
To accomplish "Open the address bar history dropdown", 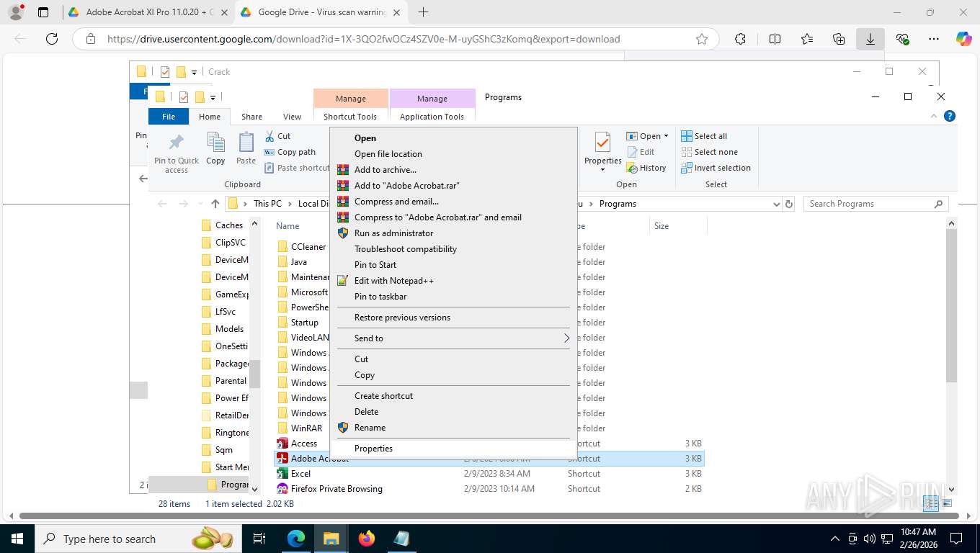I will [775, 204].
